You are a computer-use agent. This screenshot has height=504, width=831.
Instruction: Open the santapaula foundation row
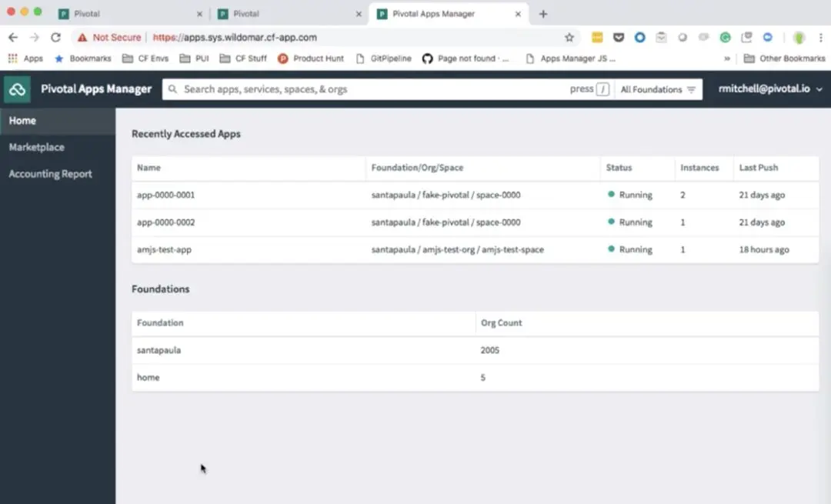(x=475, y=350)
